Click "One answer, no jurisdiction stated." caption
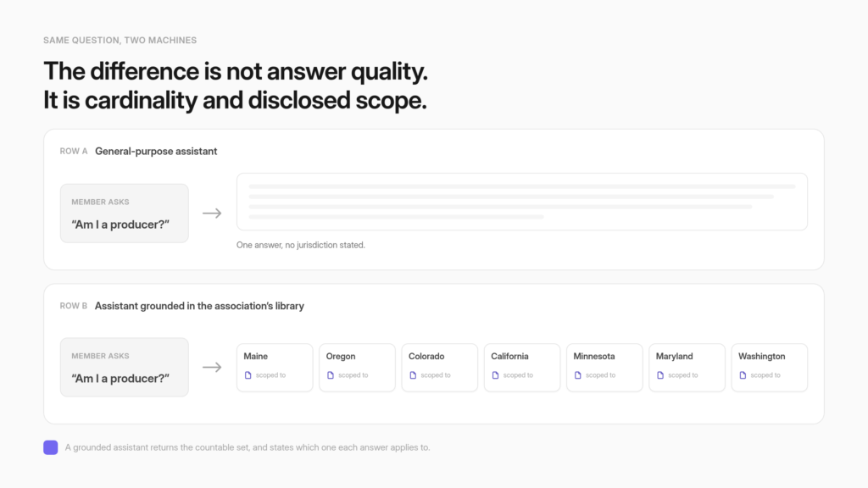Viewport: 868px width, 488px height. click(301, 245)
